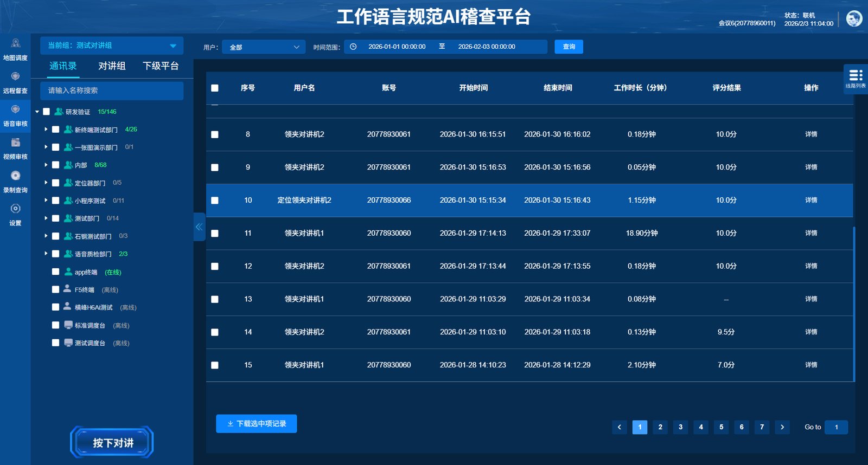This screenshot has width=868, height=465.
Task: Tick the 内部 department checkbox
Action: [x=55, y=165]
